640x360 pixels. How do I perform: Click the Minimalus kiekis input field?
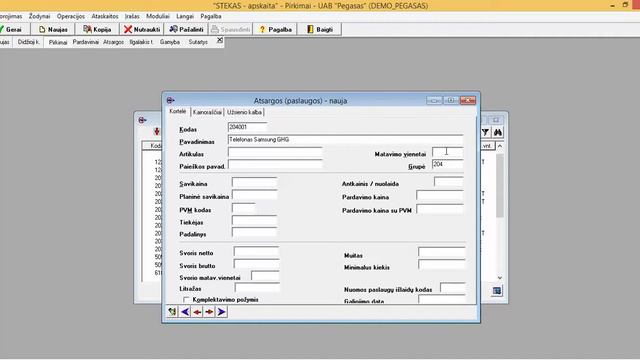[442, 264]
